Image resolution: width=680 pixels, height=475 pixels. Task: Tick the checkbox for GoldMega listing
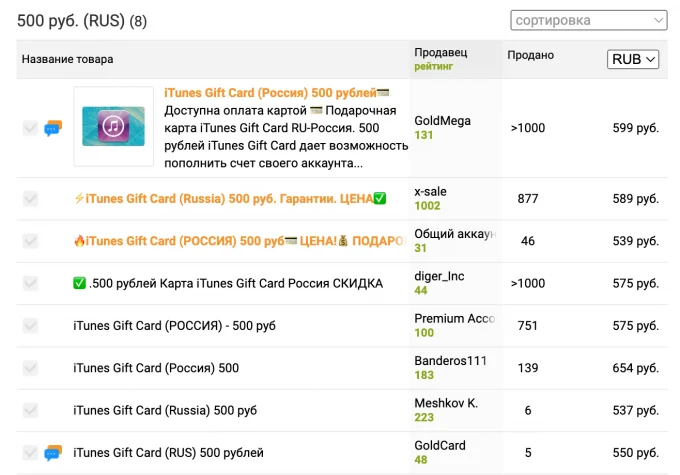pyautogui.click(x=30, y=128)
